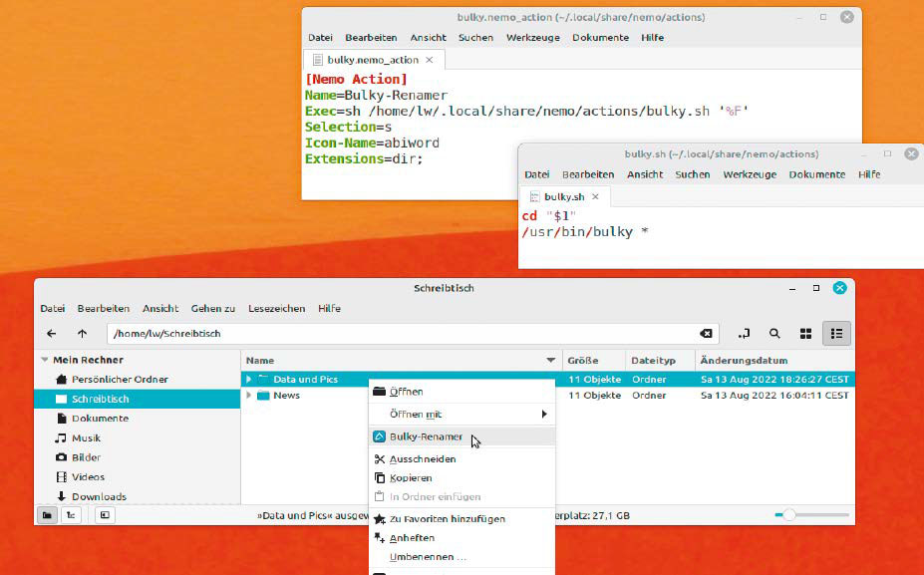Sort by the Größe column header
Viewport: 924px width, 575px height.
pyautogui.click(x=594, y=360)
